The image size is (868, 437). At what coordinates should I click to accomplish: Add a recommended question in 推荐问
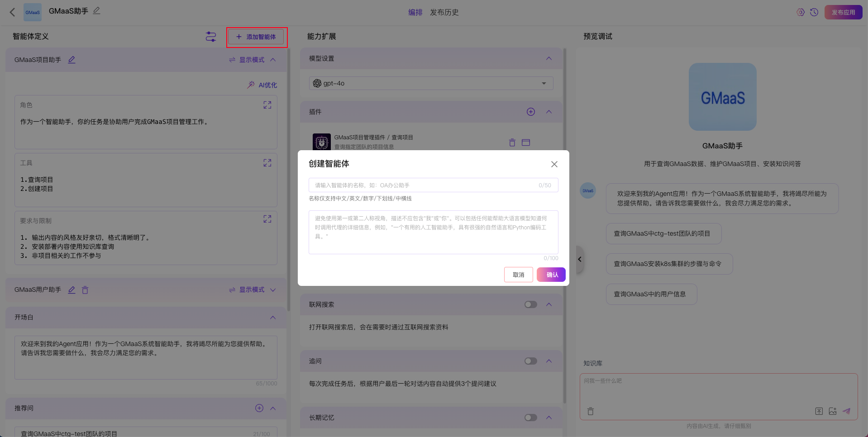tap(259, 408)
